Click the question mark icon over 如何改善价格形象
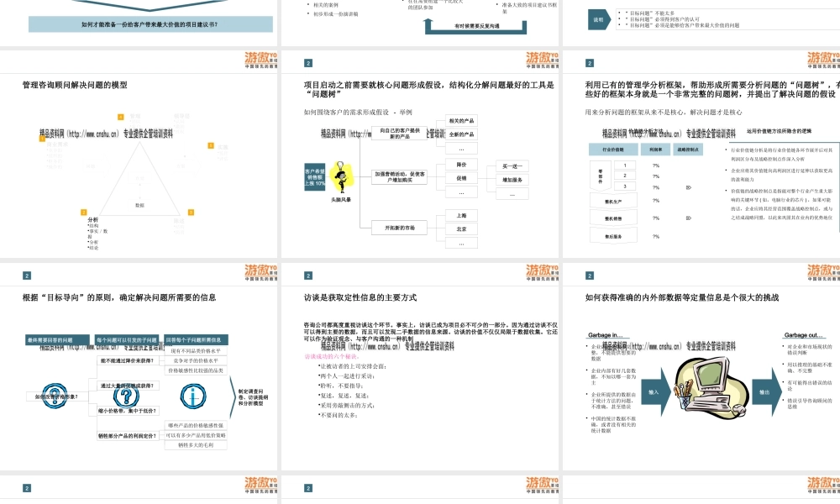This screenshot has height=504, width=840. 55,396
